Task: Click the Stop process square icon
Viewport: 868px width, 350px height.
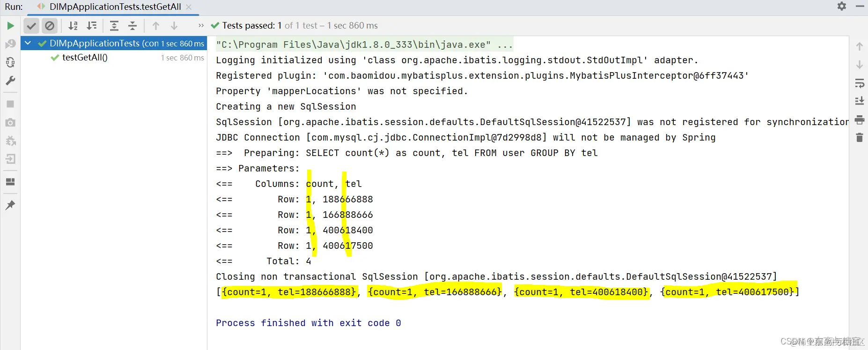Action: (10, 104)
